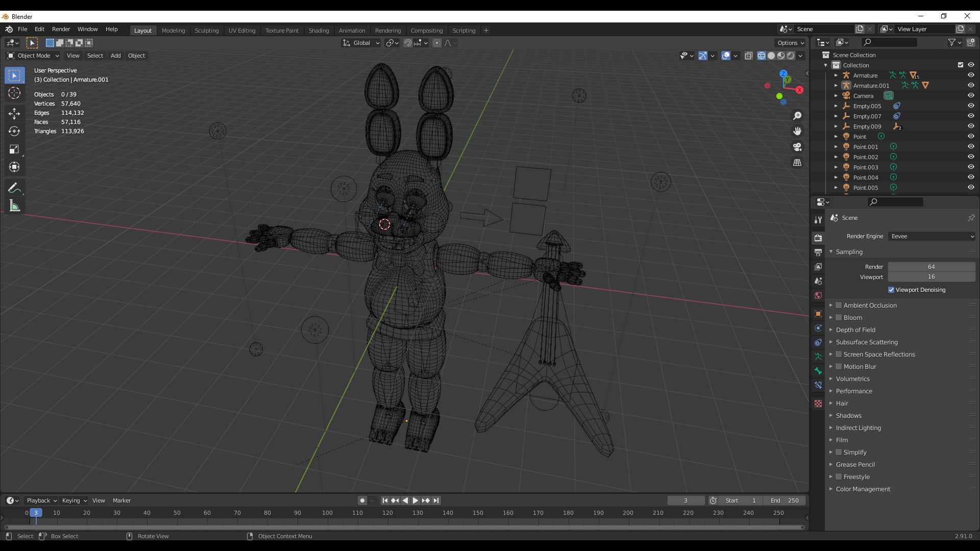
Task: Adjust Viewport samples field 16
Action: click(932, 277)
